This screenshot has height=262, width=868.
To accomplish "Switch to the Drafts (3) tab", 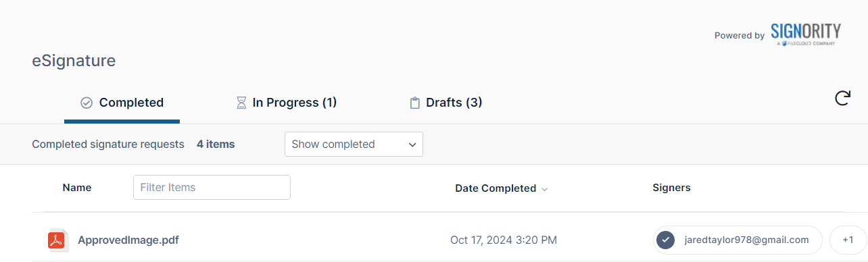I will (x=446, y=103).
